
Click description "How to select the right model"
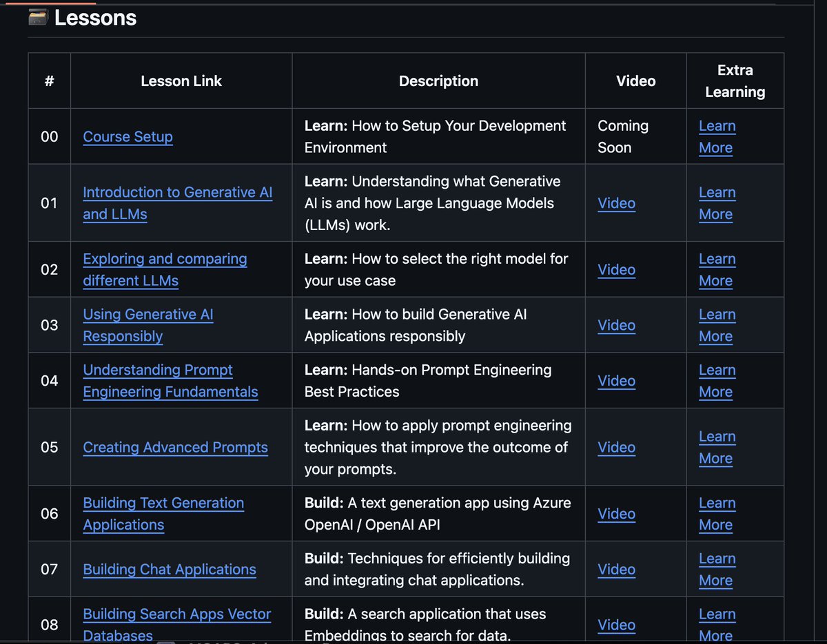[436, 269]
